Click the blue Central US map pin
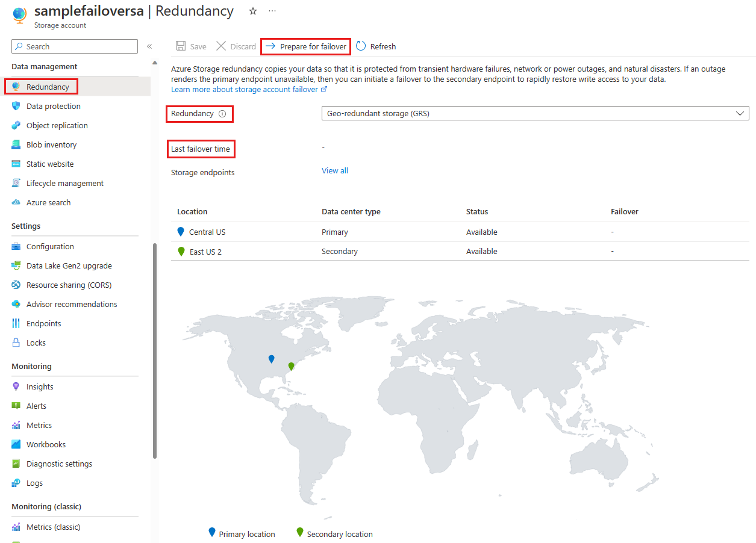The height and width of the screenshot is (543, 756). (x=271, y=359)
